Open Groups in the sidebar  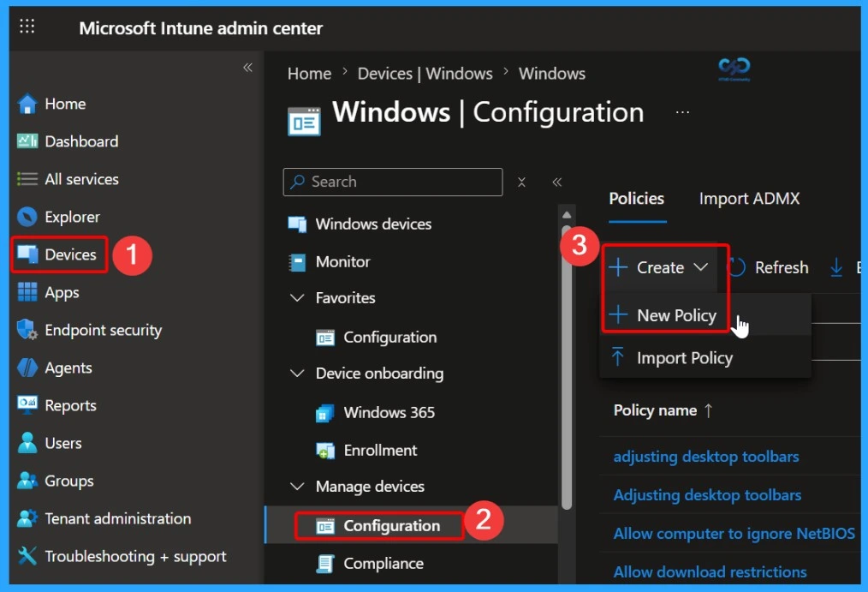(69, 481)
